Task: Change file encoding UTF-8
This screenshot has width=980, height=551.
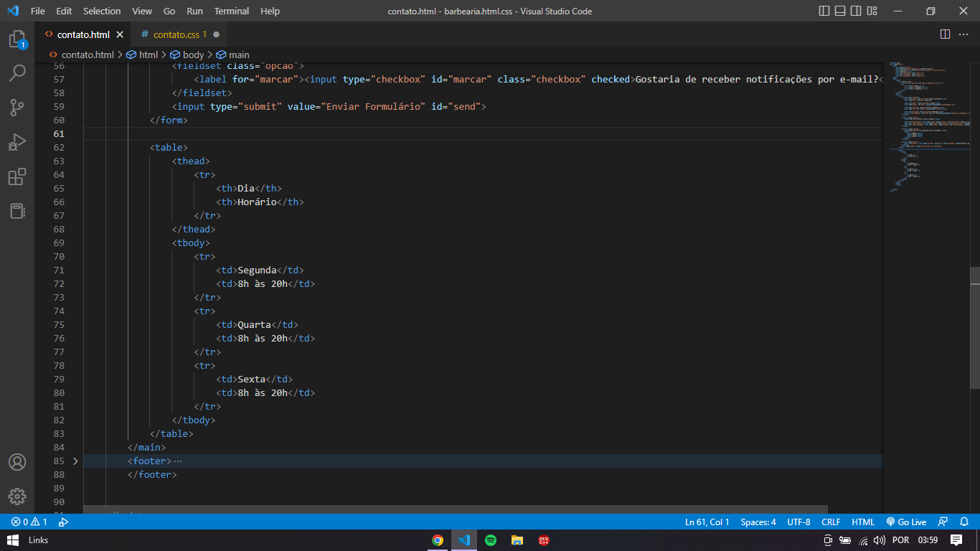Action: coord(798,522)
